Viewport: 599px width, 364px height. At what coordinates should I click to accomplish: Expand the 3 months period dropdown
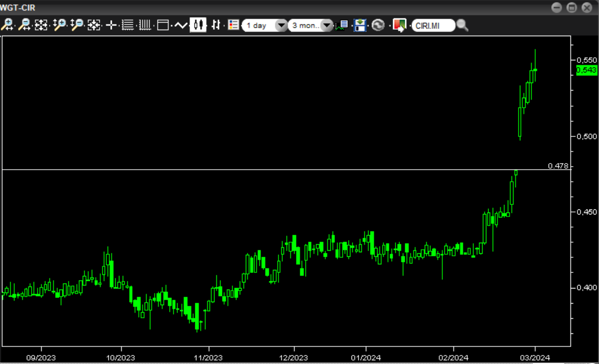311,25
